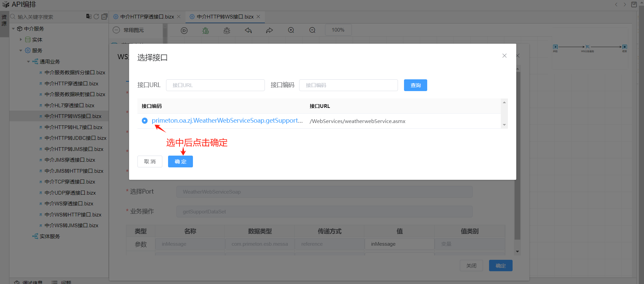Click the undo arrow icon
644x284 pixels.
pyautogui.click(x=248, y=31)
